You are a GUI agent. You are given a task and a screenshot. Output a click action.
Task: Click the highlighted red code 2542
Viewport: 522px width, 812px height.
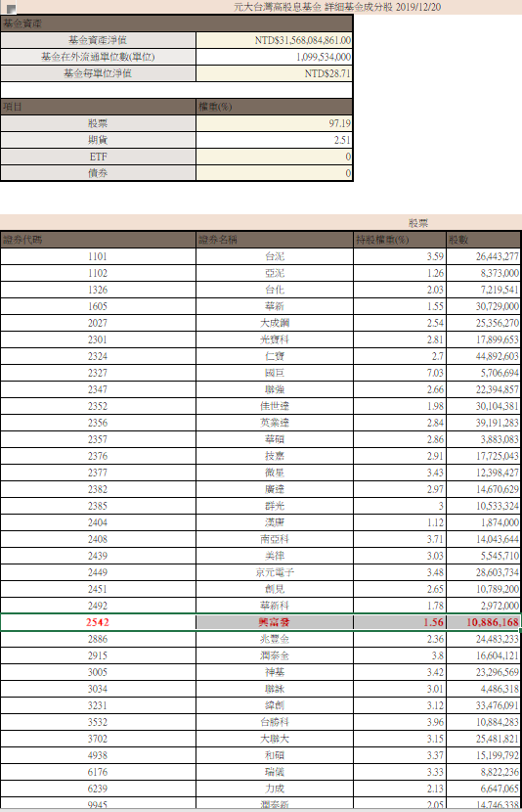[98, 622]
